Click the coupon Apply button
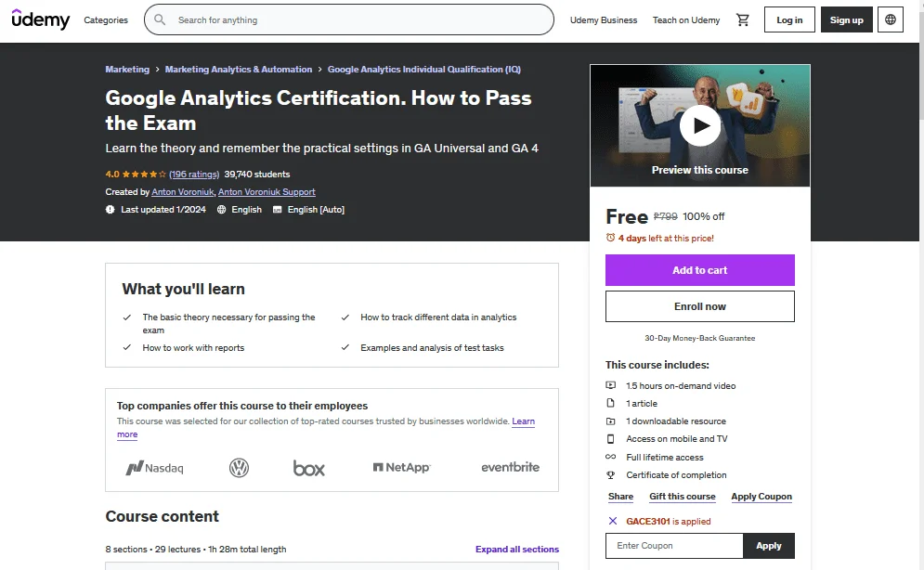 click(x=768, y=546)
